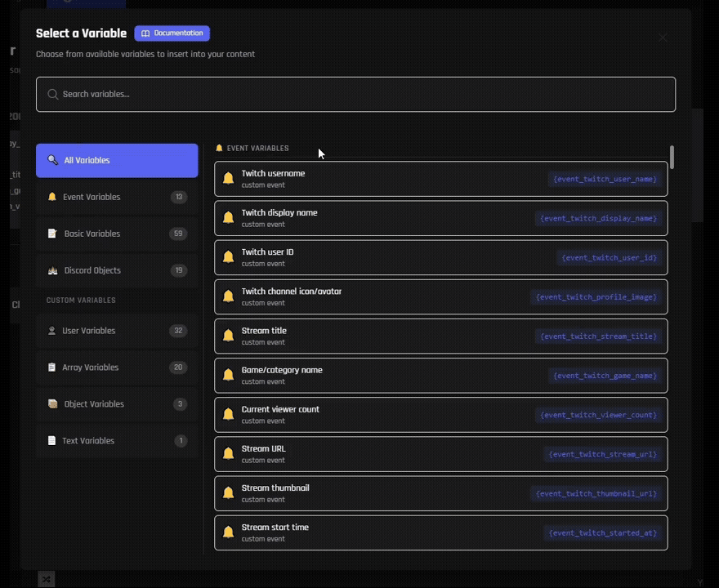This screenshot has width=719, height=588.
Task: Close the Select a Variable dialog
Action: 663,38
